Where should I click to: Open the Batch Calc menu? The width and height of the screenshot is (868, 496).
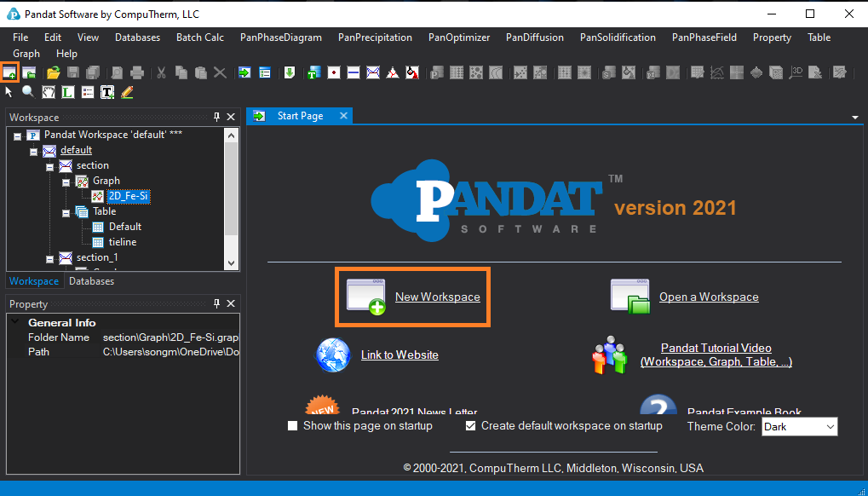click(200, 37)
